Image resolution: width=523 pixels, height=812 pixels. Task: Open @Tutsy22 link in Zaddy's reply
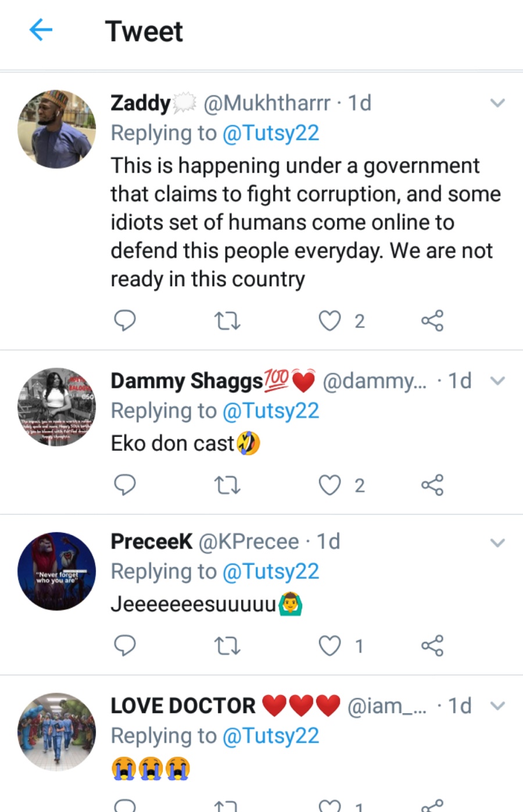point(271,133)
